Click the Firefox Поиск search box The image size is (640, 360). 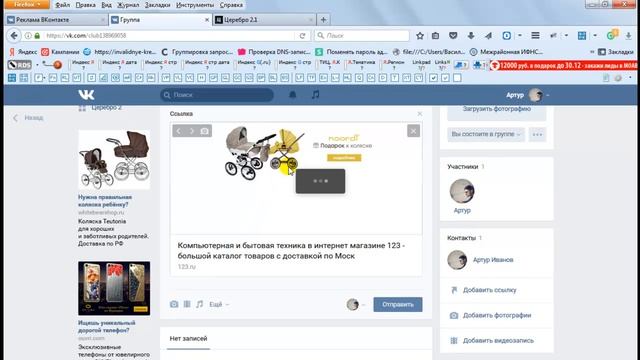362,36
